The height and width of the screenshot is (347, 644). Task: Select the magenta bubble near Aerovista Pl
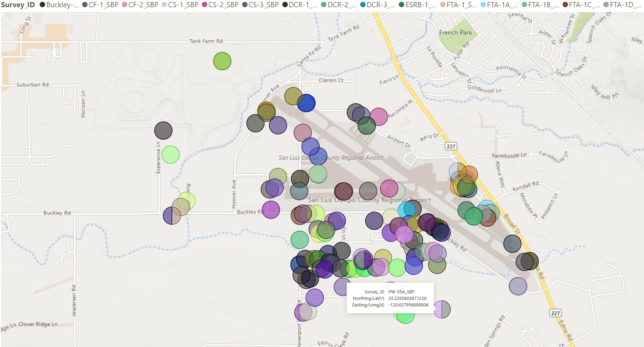379,116
